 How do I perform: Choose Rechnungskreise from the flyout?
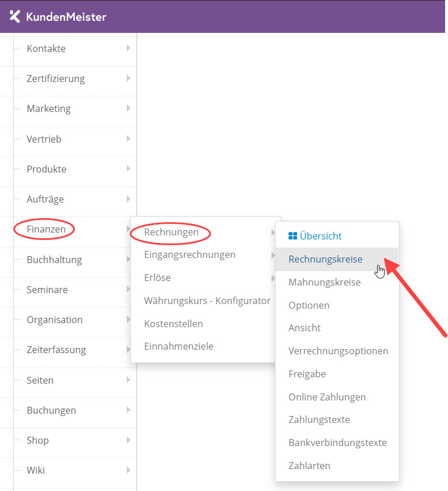click(x=325, y=259)
